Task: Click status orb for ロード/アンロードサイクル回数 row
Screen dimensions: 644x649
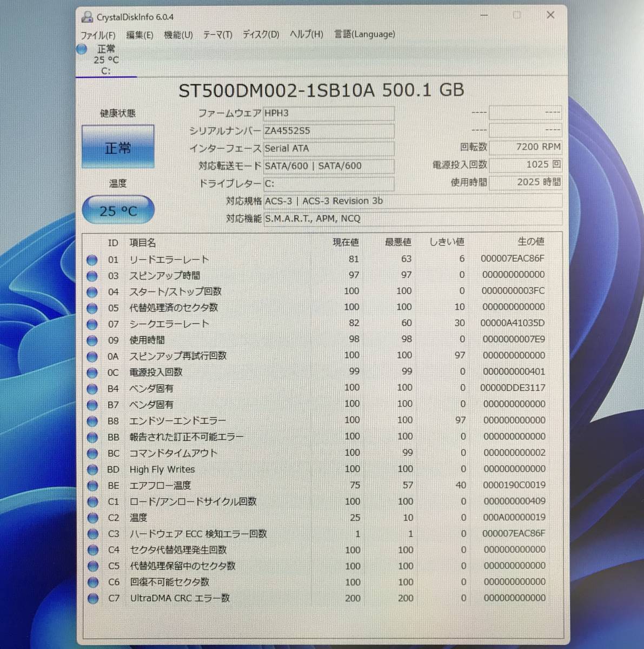Action: pos(92,502)
